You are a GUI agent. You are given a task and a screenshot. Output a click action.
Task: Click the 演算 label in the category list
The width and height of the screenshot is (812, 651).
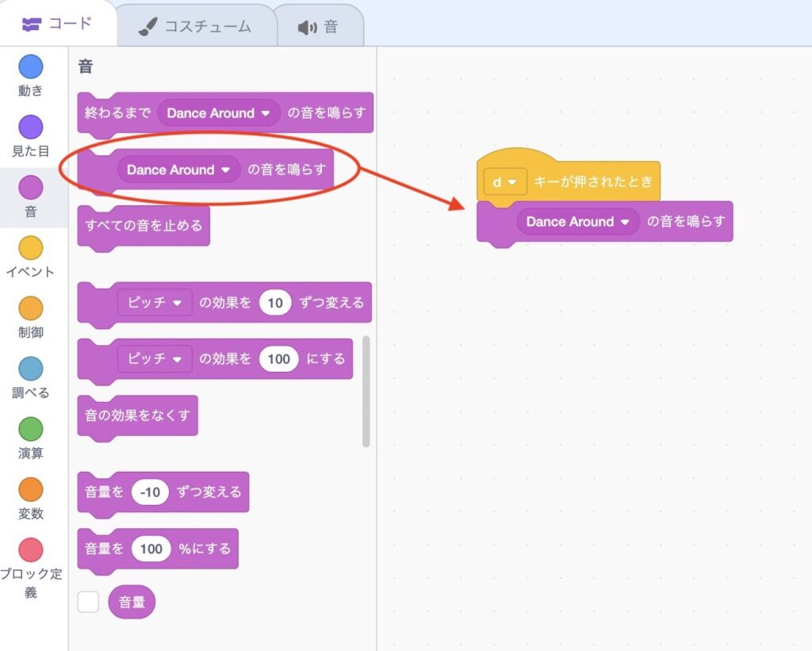tap(31, 453)
